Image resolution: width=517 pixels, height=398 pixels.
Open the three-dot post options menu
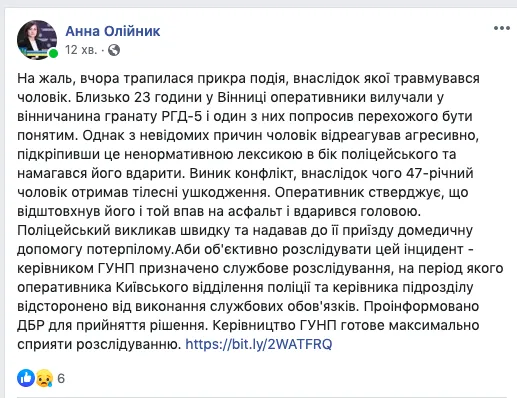point(502,28)
